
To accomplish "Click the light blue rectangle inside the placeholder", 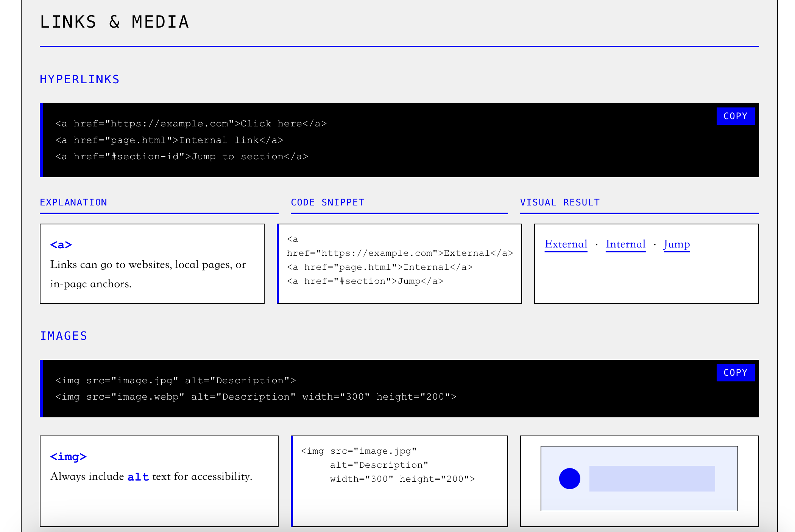I will pos(652,478).
